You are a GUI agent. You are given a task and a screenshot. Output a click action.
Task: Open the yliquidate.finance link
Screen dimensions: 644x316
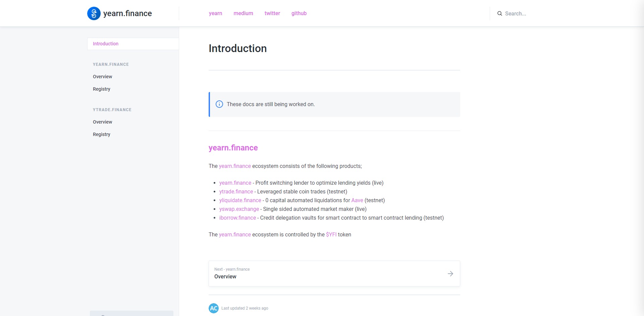[x=240, y=200]
